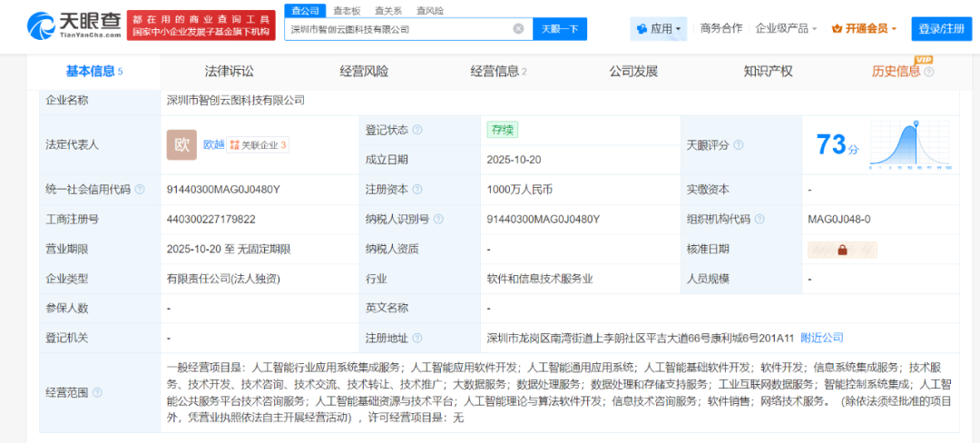This screenshot has height=443, width=980.
Task: Expand the 企业级产品 dropdown
Action: [786, 29]
